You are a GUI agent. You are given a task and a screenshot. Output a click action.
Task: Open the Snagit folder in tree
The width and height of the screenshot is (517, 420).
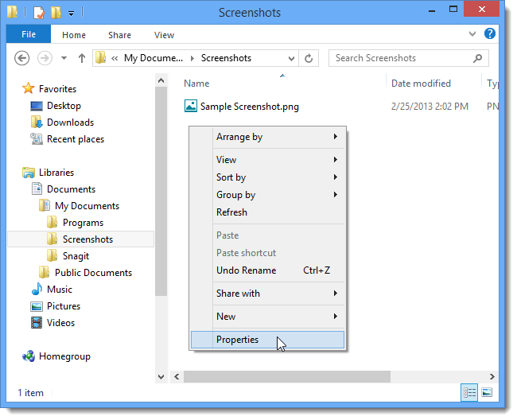pyautogui.click(x=76, y=256)
